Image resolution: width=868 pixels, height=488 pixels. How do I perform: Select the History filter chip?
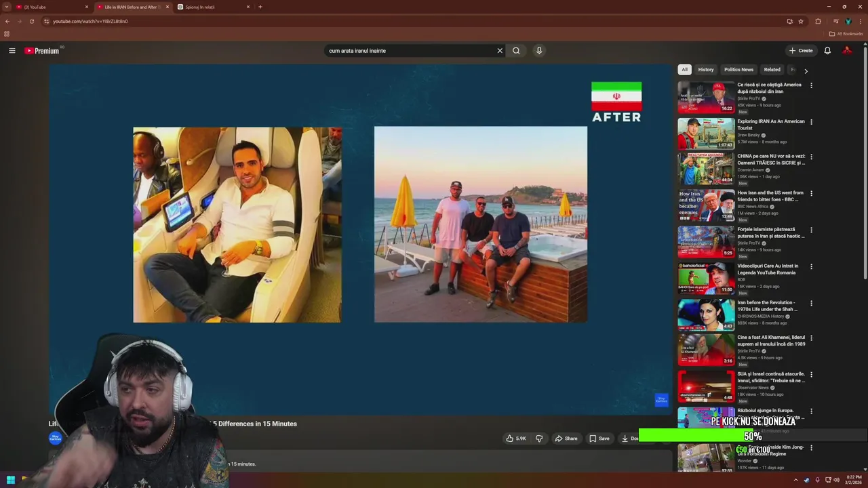706,70
